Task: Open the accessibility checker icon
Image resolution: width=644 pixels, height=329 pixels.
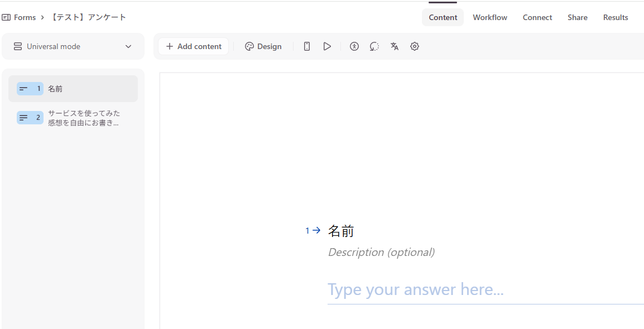Action: [x=354, y=46]
